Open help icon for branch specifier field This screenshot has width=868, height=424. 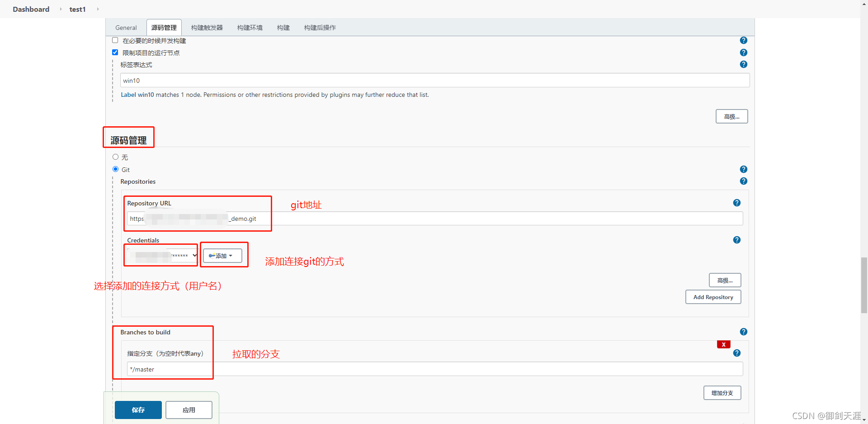[736, 353]
